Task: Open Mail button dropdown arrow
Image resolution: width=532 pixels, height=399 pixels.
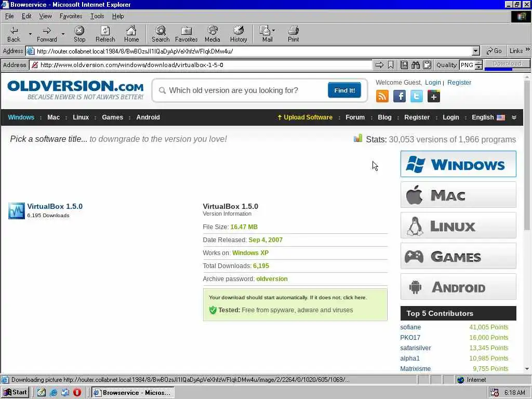Action: coord(273,31)
